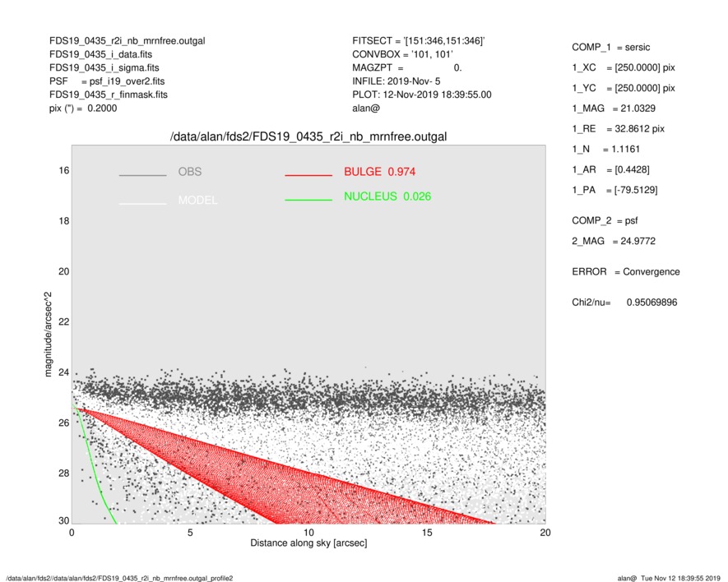Click the green NUCLEUS legend line
Screen dimensions: 728x582
(308, 201)
